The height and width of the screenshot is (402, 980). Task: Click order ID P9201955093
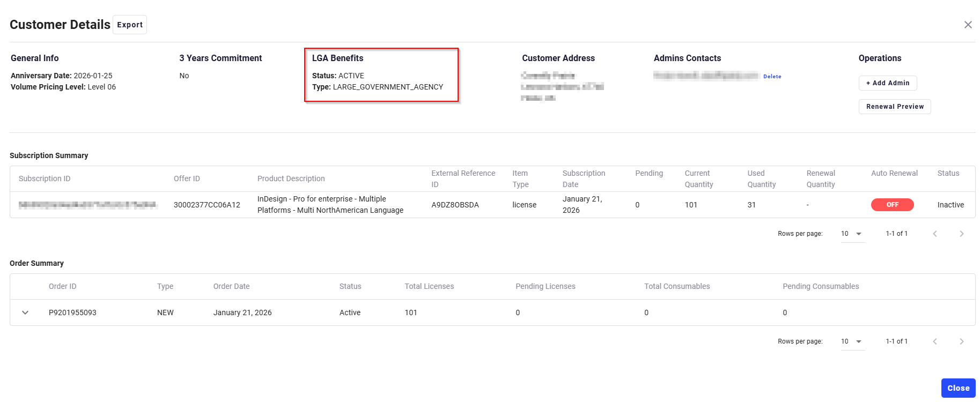72,312
